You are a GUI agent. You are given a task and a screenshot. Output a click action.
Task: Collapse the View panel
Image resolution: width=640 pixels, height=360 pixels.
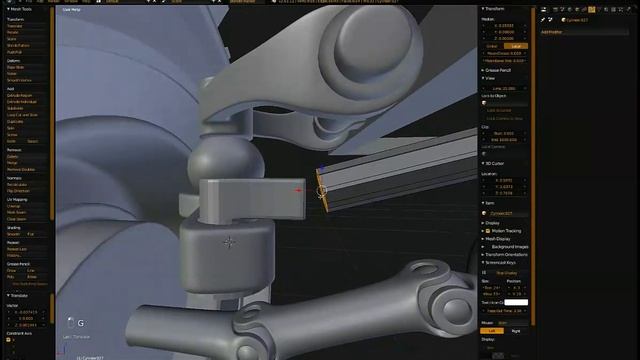tap(488, 78)
